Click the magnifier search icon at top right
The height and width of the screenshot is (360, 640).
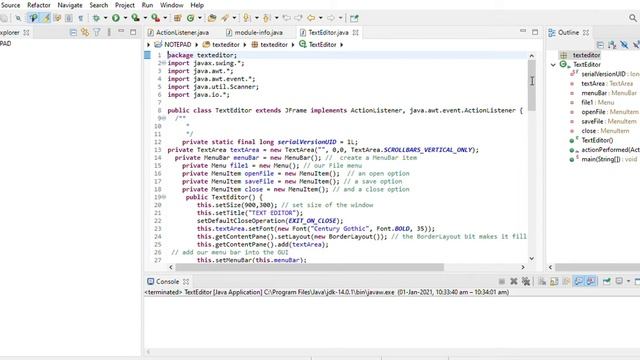click(x=633, y=18)
